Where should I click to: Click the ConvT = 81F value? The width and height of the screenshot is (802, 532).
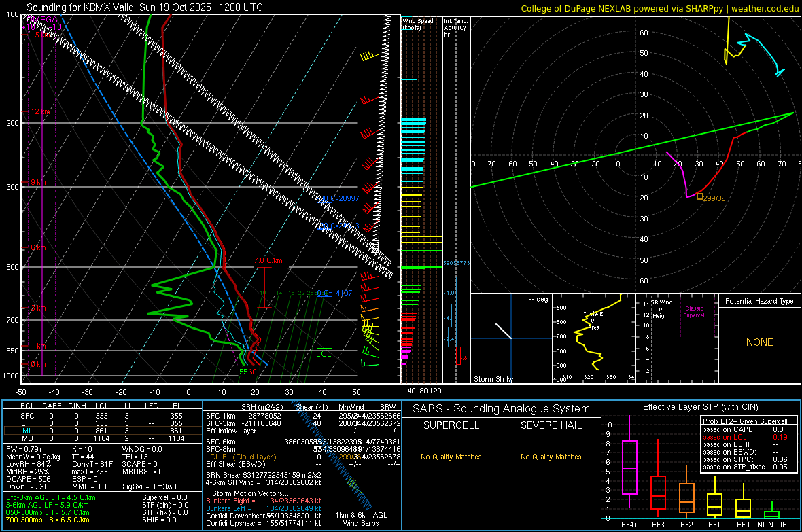tap(92, 465)
